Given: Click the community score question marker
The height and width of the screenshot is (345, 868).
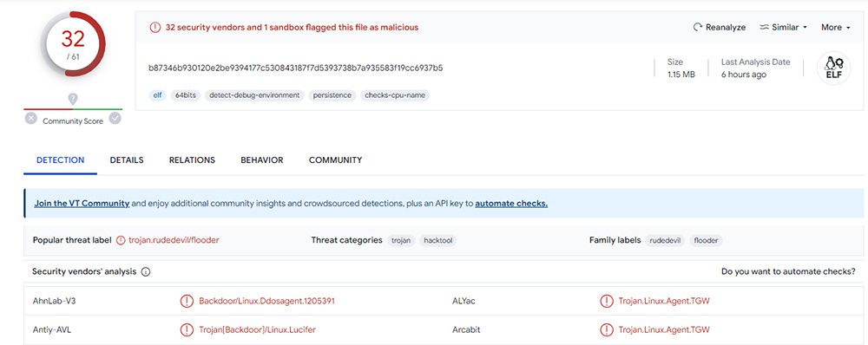Looking at the screenshot, I should [x=73, y=100].
